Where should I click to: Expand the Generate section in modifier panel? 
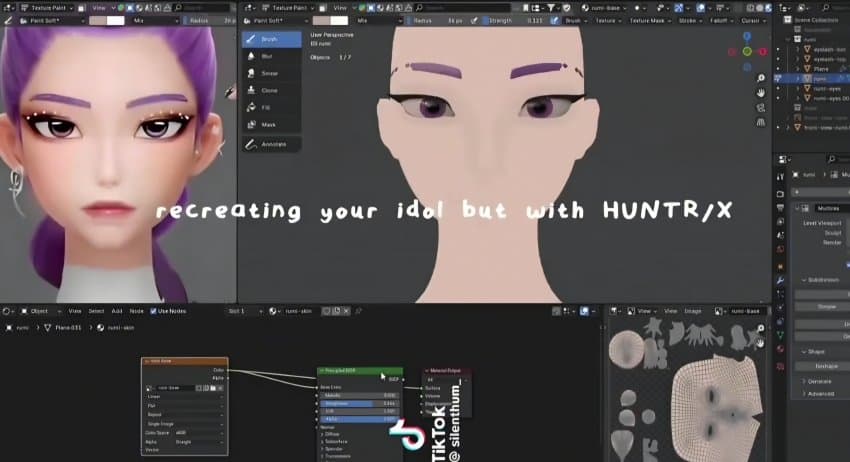(820, 381)
